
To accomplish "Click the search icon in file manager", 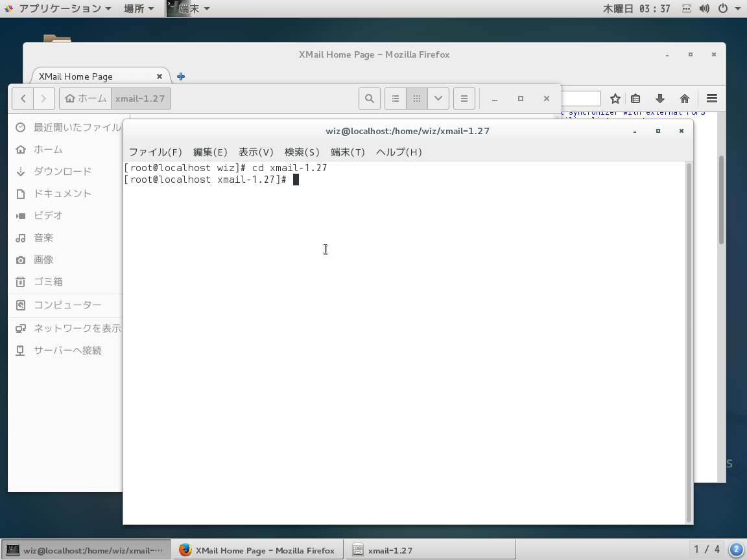I will point(369,99).
